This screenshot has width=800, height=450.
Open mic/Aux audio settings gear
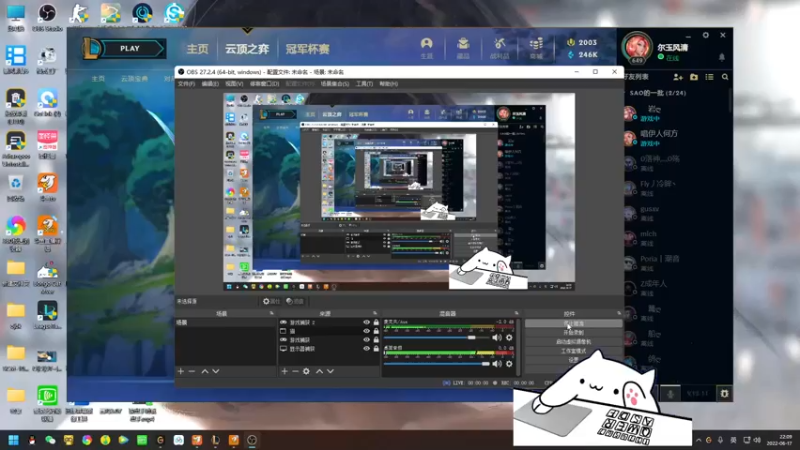click(509, 337)
